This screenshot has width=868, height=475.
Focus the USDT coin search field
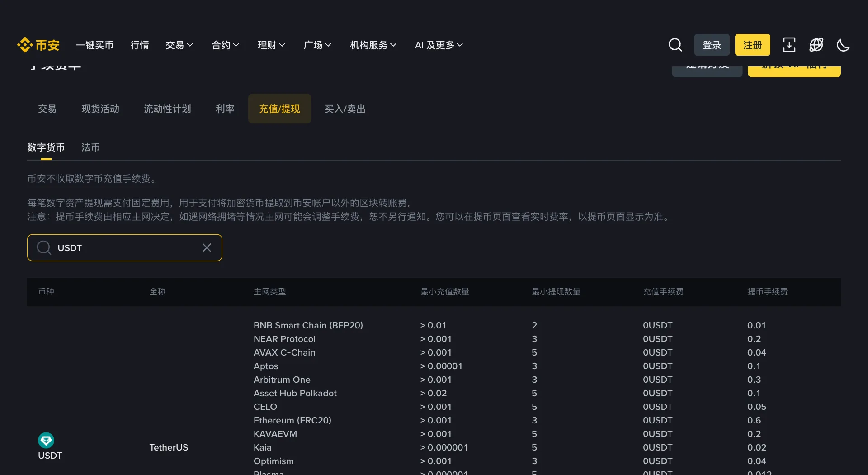(x=125, y=247)
